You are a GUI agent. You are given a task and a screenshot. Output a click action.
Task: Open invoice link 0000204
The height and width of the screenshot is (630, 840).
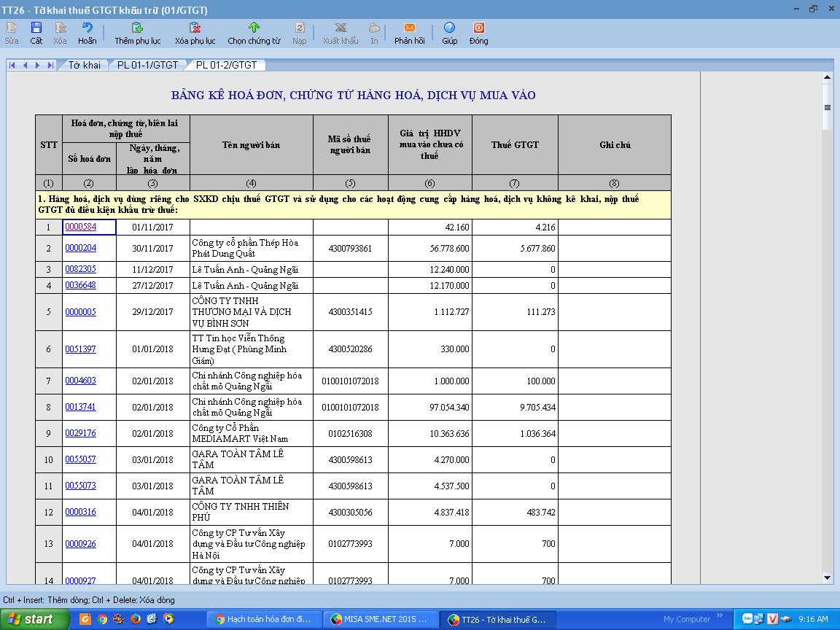[x=80, y=247]
